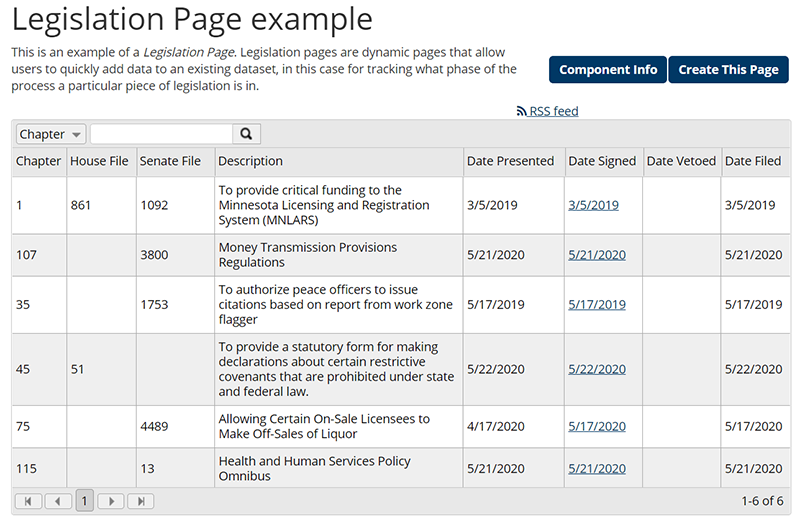The image size is (800, 527).
Task: Sort by Date Filed column header
Action: [753, 161]
